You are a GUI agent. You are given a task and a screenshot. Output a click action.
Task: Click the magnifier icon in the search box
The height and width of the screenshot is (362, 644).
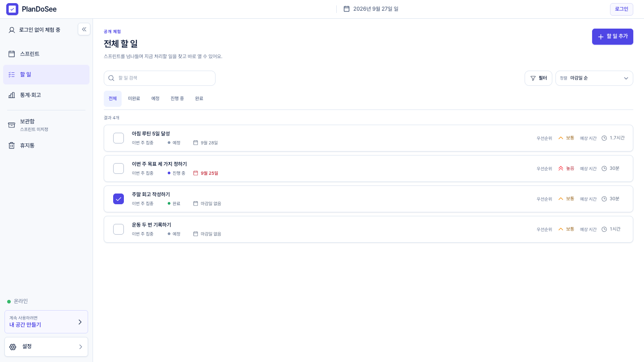click(x=112, y=78)
